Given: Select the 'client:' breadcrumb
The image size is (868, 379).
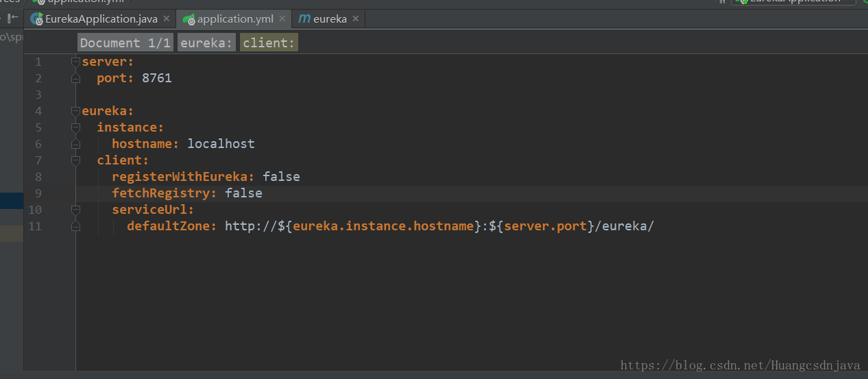Looking at the screenshot, I should [269, 43].
